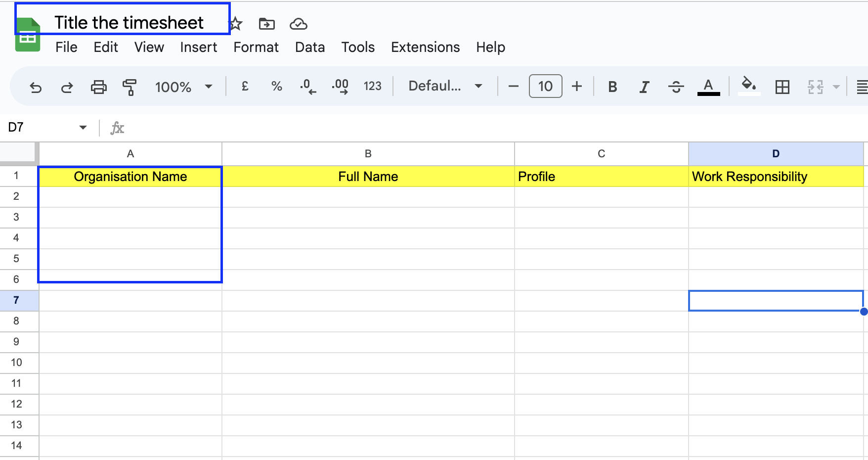Viewport: 868px width, 460px height.
Task: Click the Merge cells icon
Action: pos(815,87)
